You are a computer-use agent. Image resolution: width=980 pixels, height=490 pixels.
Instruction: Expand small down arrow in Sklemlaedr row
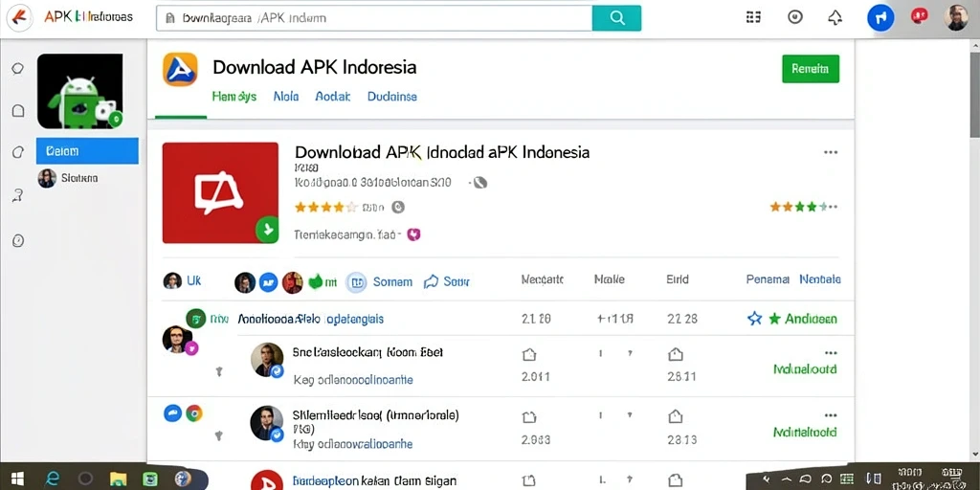click(630, 415)
